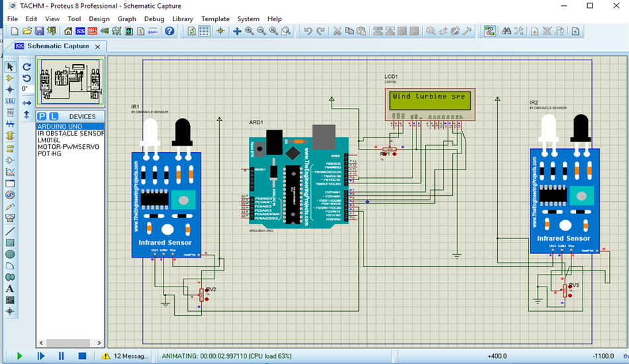Click the LCD1 display component
Screen dimensions: 629x364
point(430,104)
